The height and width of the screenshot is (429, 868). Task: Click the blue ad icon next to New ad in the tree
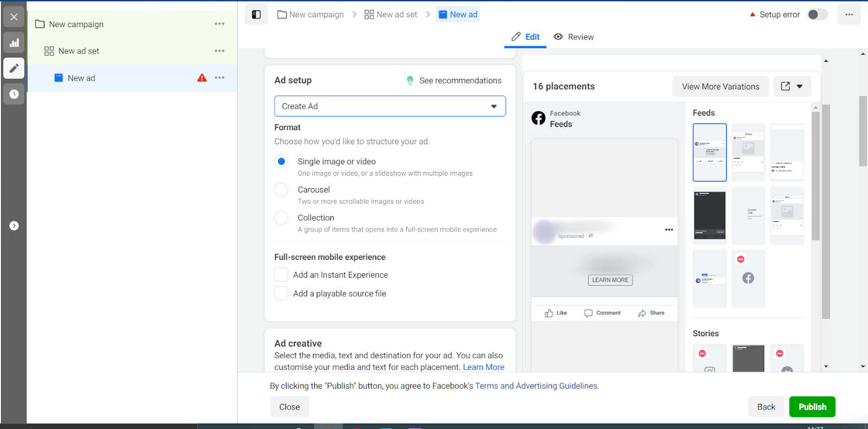pyautogui.click(x=59, y=78)
